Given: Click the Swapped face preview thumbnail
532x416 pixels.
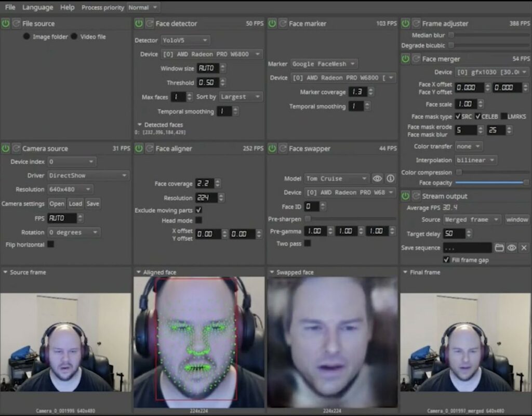Looking at the screenshot, I should [x=332, y=342].
